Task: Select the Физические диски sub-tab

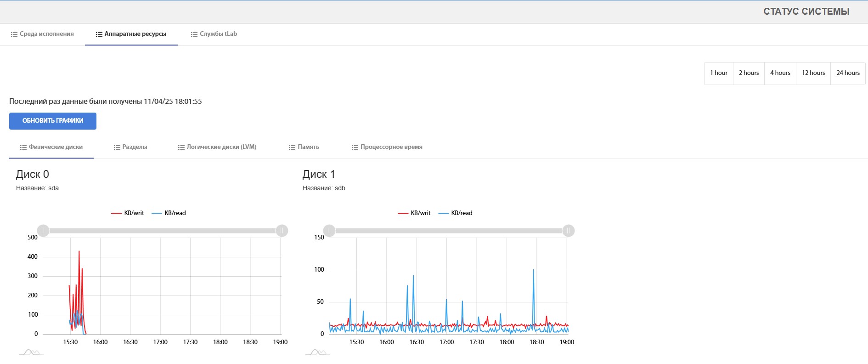Action: coord(51,147)
